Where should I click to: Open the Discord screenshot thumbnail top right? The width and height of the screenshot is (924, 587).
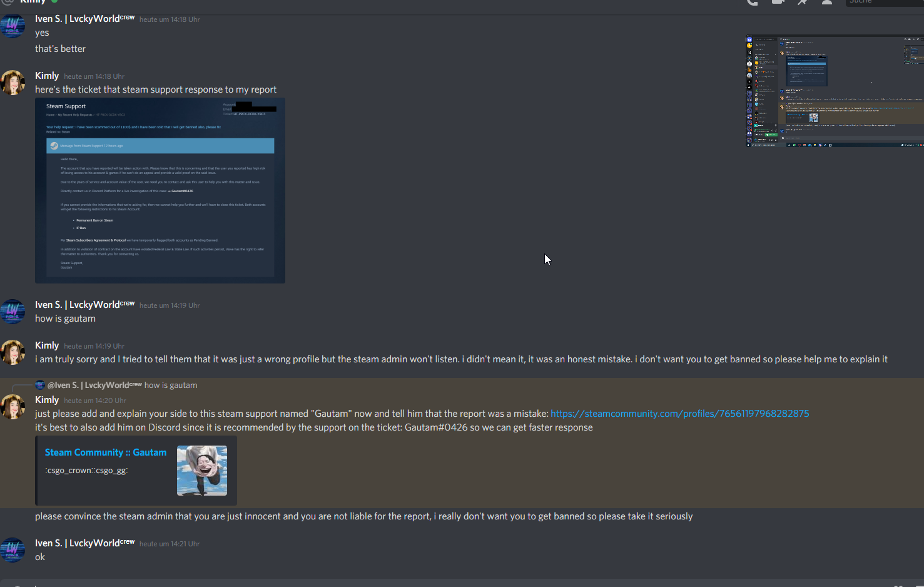835,91
